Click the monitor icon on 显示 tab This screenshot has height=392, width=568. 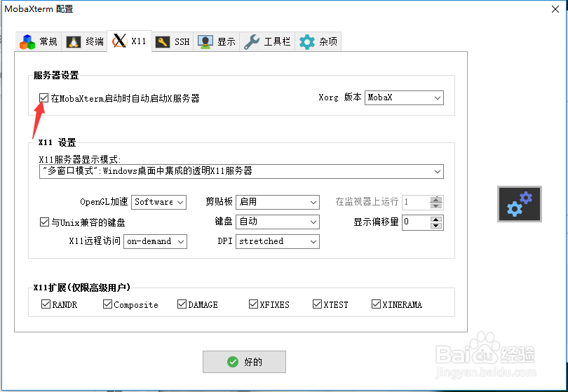click(x=205, y=42)
